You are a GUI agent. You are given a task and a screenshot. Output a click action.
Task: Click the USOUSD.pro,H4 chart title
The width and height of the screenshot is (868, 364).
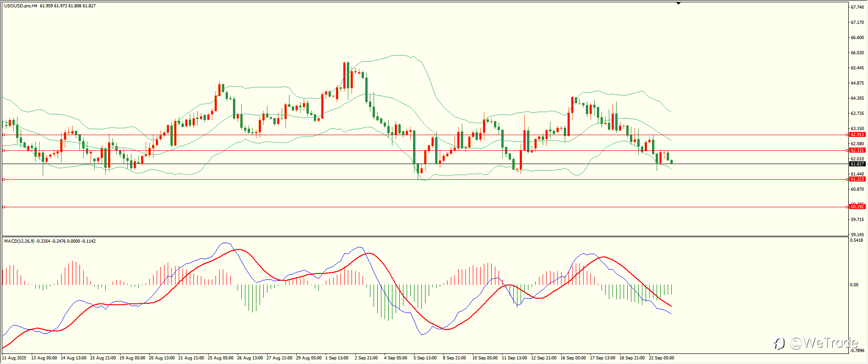[21, 6]
